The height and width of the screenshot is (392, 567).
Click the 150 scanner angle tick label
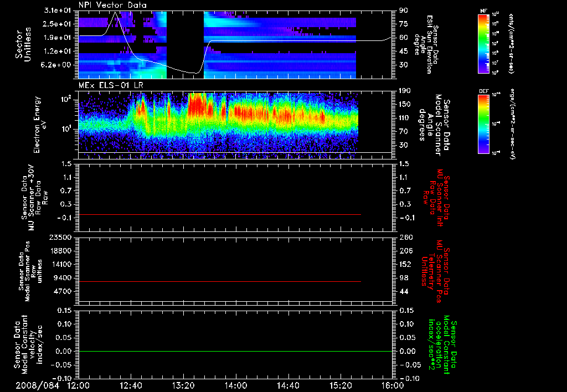pos(405,105)
